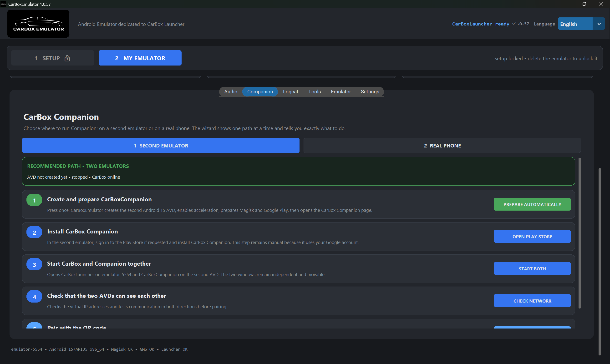
Task: Select the 2 My Emulator step tab
Action: tap(140, 58)
